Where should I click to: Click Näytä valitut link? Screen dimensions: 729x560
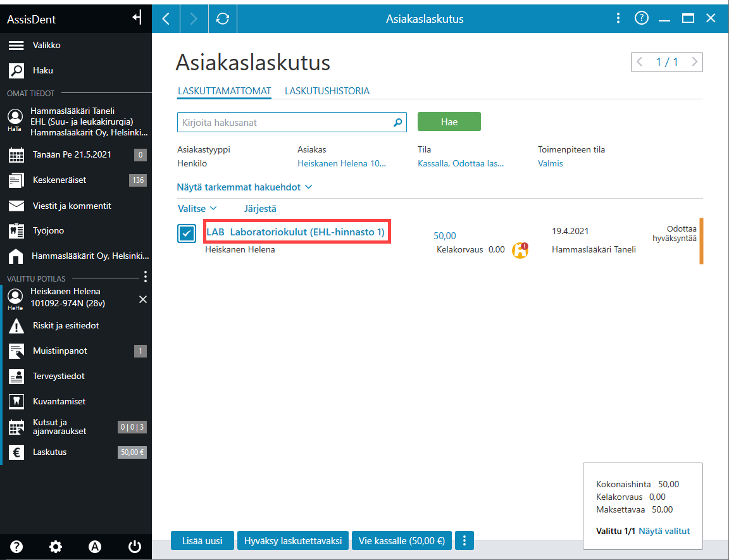tap(664, 531)
